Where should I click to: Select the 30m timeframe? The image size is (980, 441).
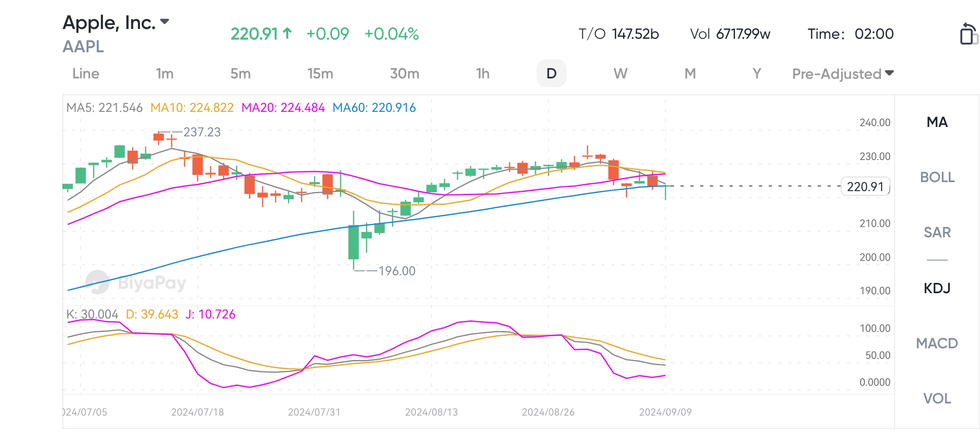point(405,73)
